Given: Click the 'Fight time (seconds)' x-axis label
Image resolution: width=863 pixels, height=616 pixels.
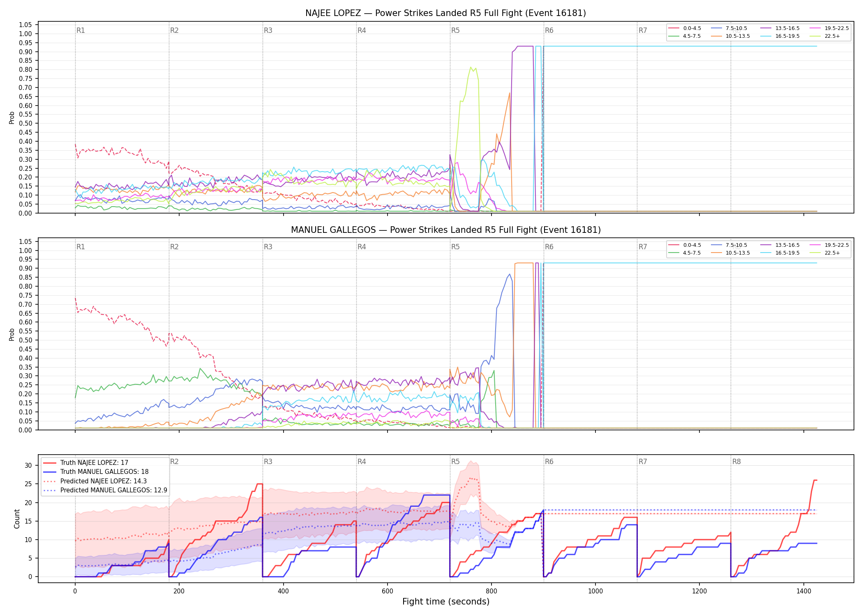Looking at the screenshot, I should [x=446, y=602].
